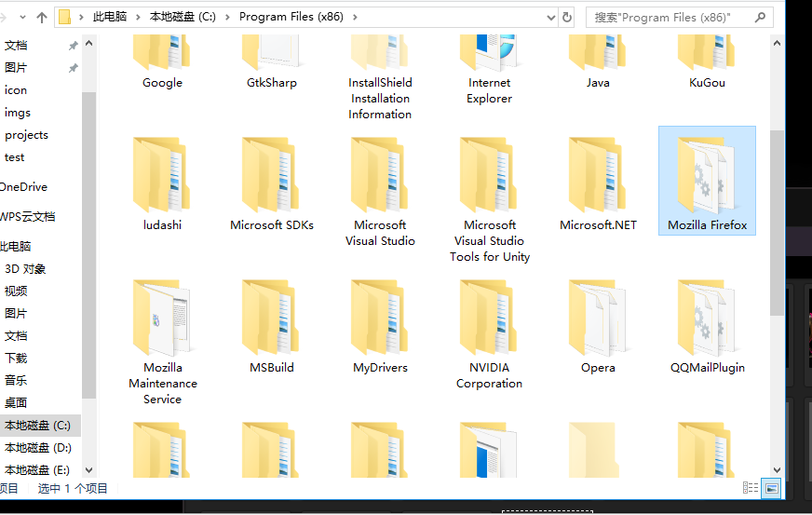This screenshot has width=812, height=515.
Task: Select the Internet Explorer folder
Action: [x=490, y=70]
